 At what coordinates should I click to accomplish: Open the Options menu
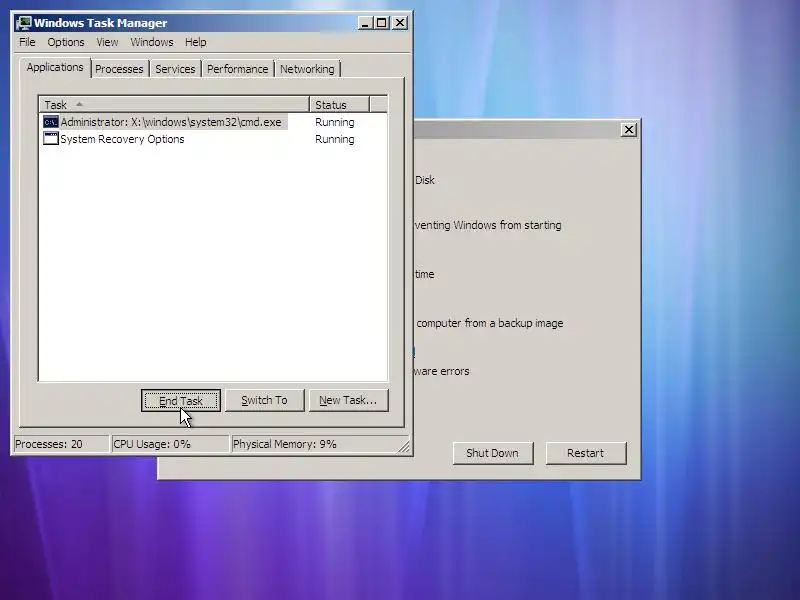click(x=66, y=42)
